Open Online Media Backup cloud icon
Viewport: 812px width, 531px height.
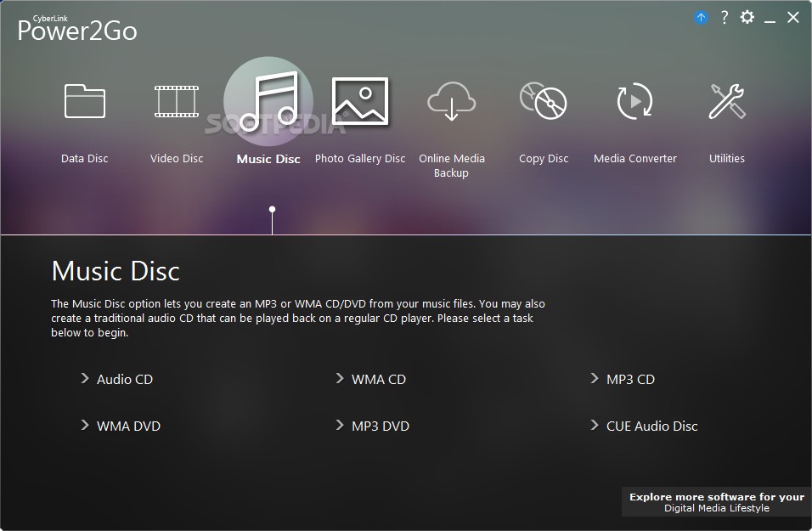pyautogui.click(x=452, y=102)
